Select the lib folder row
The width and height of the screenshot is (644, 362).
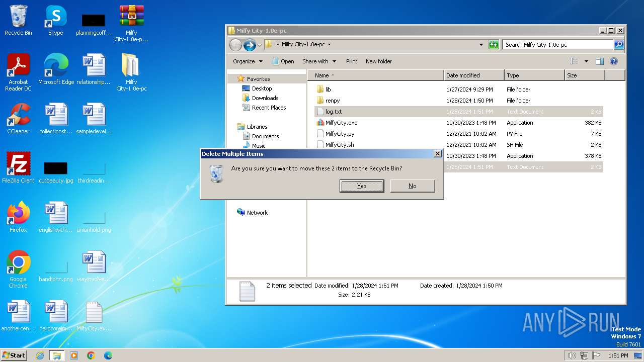pos(458,89)
